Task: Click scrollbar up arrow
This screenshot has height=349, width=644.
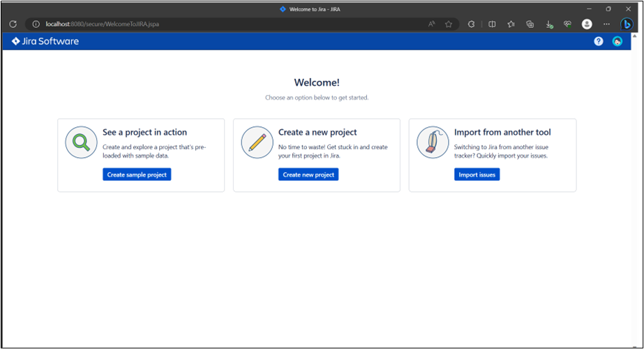Action: click(x=634, y=36)
